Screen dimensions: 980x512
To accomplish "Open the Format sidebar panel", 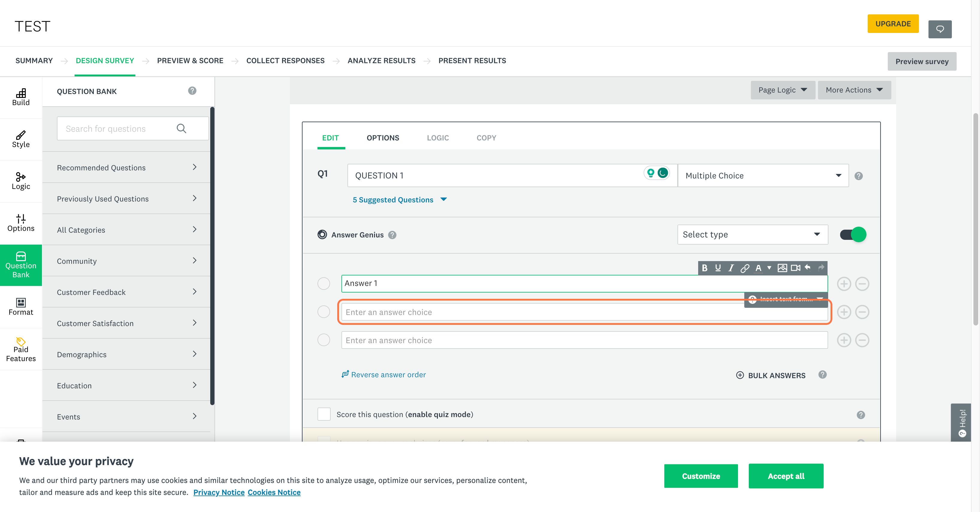I will 21,307.
